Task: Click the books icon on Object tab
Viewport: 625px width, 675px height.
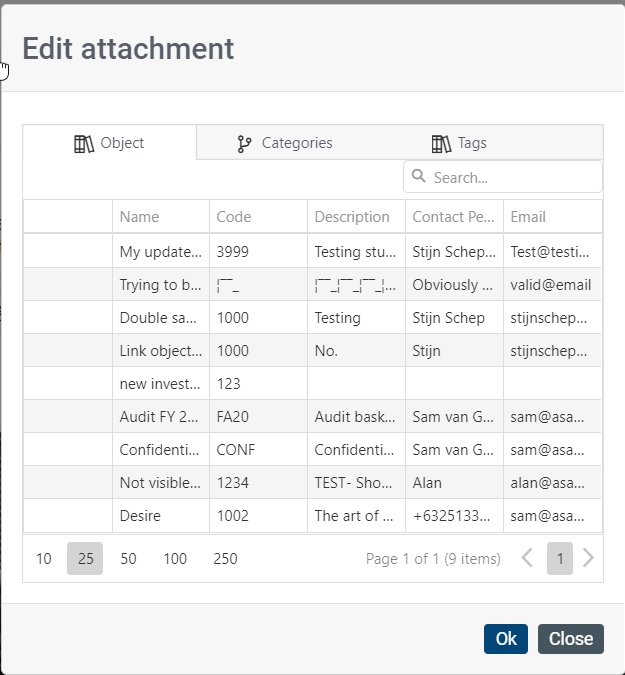Action: pyautogui.click(x=84, y=144)
